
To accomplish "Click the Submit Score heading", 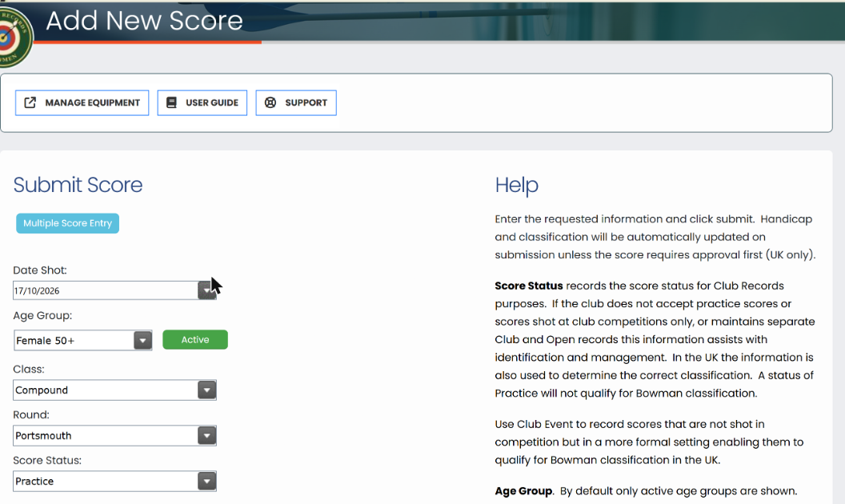I will click(x=78, y=185).
